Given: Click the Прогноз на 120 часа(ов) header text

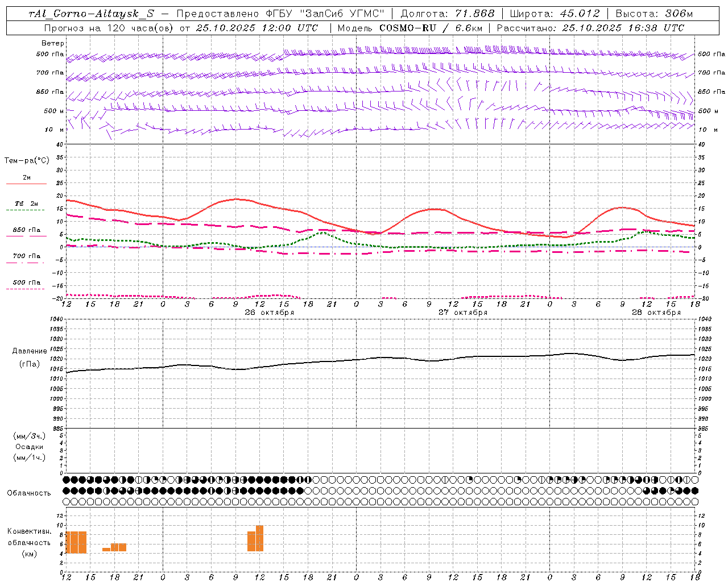Looking at the screenshot, I should pyautogui.click(x=108, y=27).
